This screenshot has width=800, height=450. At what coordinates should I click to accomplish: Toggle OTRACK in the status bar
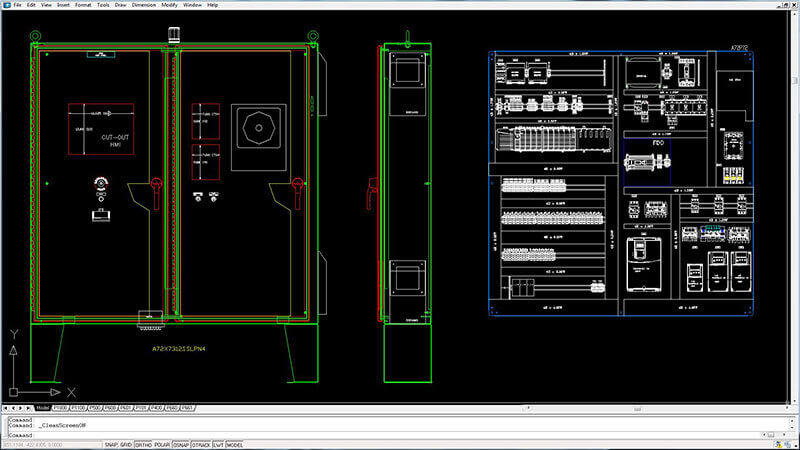[x=201, y=445]
